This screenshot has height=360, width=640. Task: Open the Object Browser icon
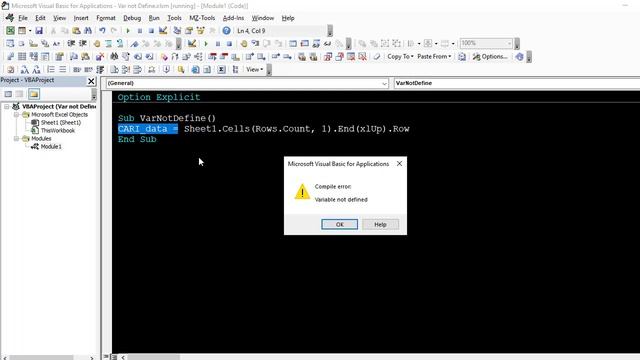(x=200, y=31)
